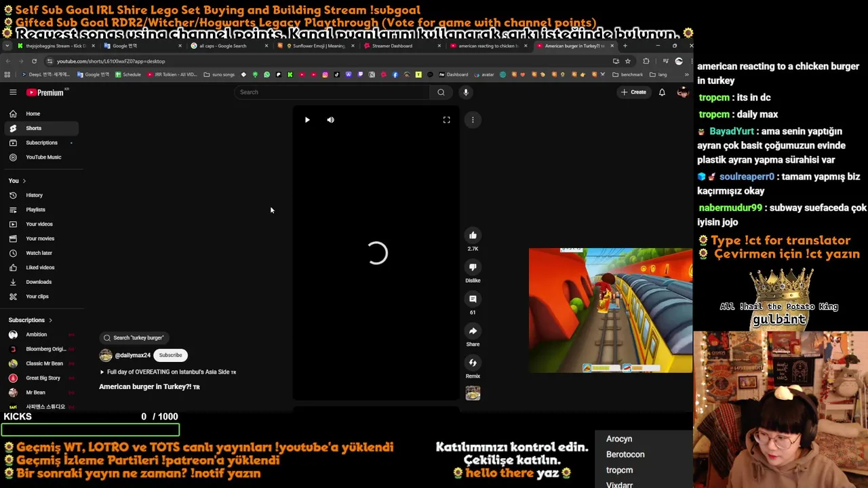The image size is (868, 488).
Task: Open the Chrome extensions puzzle icon
Action: 646,61
